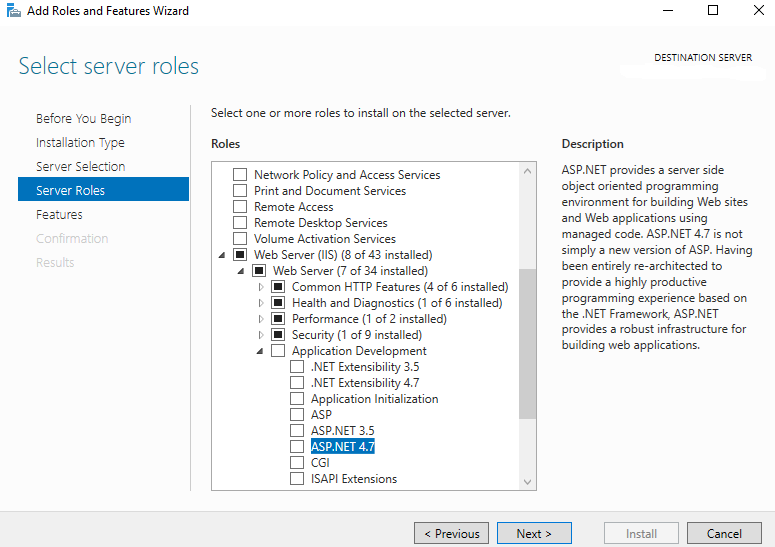
Task: Click the Roles list scrollbar thumb
Action: [527, 344]
